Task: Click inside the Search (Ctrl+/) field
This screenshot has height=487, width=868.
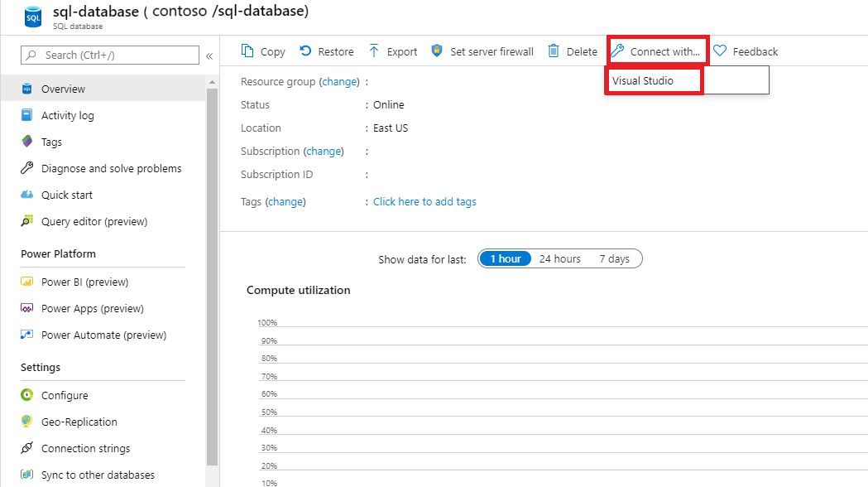Action: pyautogui.click(x=108, y=55)
